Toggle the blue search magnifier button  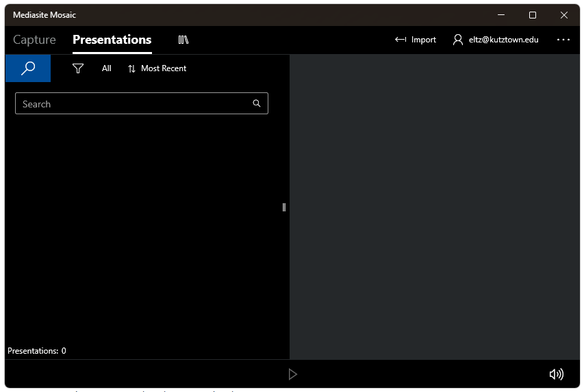click(x=28, y=68)
